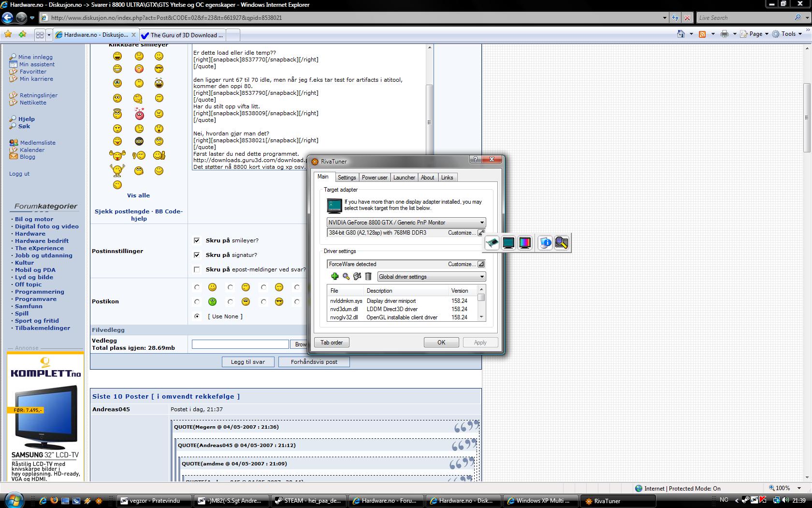Click the attachment file path input field

point(240,344)
